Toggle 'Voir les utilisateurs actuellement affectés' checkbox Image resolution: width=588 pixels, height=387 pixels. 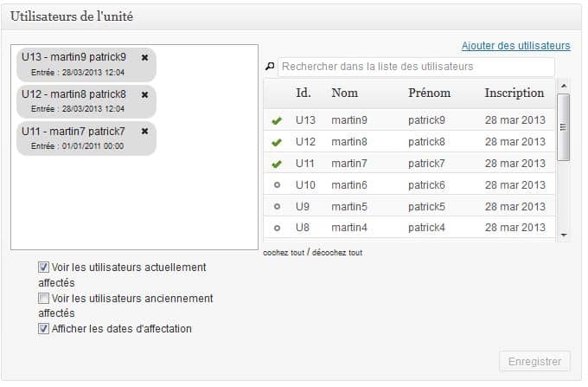point(43,268)
